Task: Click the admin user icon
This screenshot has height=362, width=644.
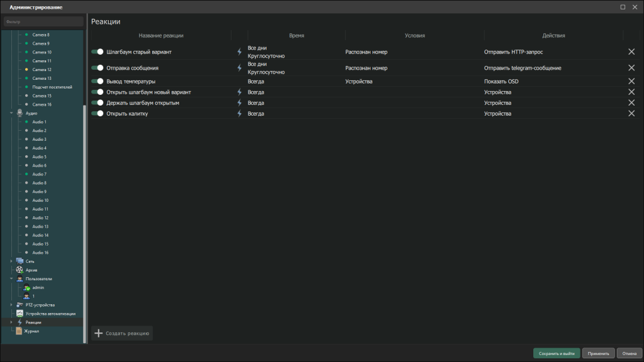Action: 26,287
